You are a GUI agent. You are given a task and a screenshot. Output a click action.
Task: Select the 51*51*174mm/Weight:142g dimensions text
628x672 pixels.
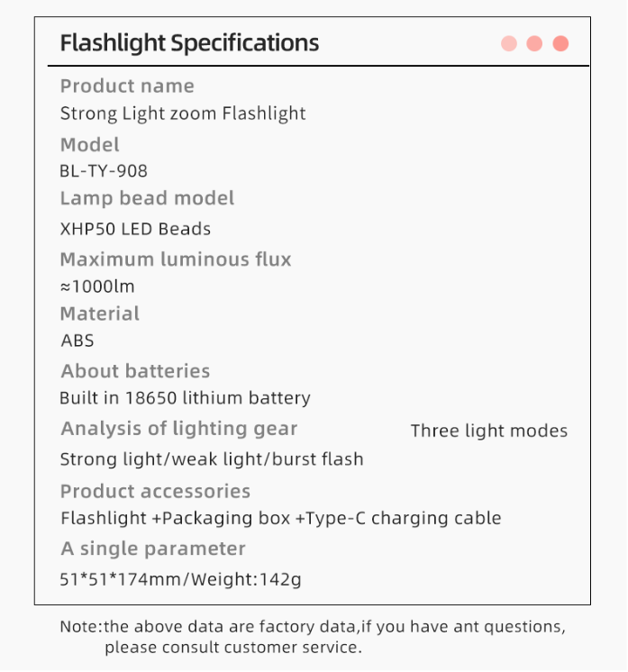point(180,579)
